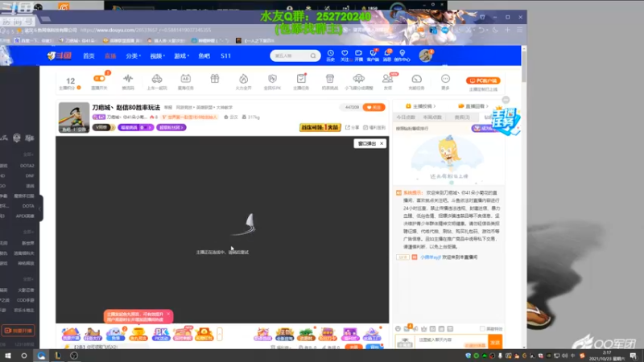Open 鱼吧 in navigation bar
This screenshot has height=362, width=644.
(204, 56)
